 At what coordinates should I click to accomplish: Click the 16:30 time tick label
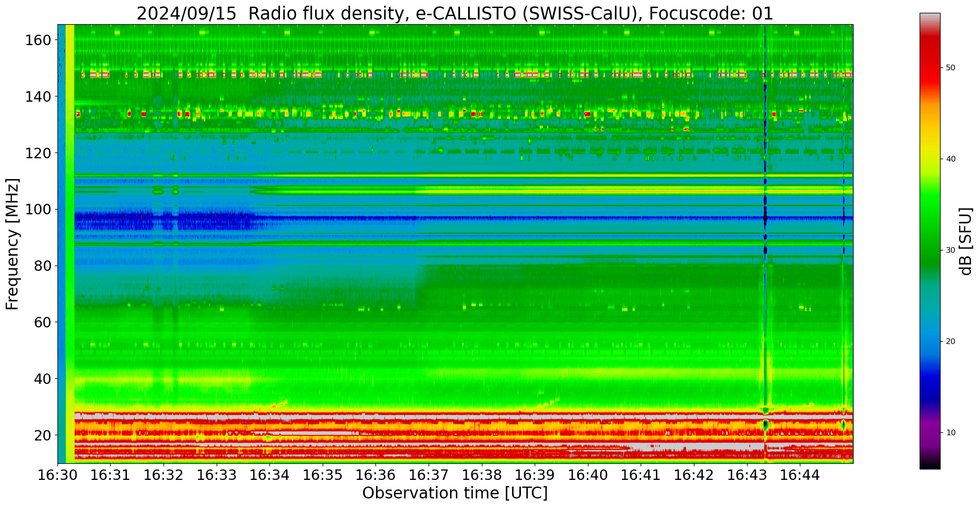(x=58, y=475)
